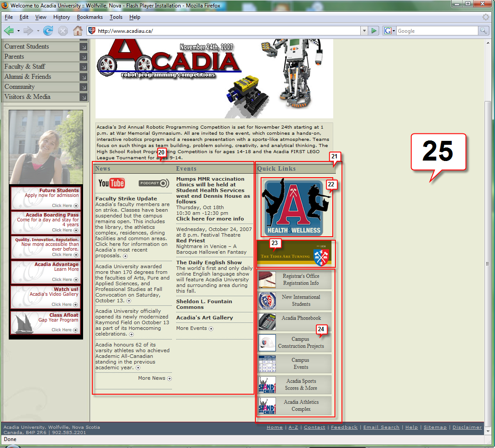Click The Tides Are Turning banner
This screenshot has width=495, height=448.
pos(294,254)
